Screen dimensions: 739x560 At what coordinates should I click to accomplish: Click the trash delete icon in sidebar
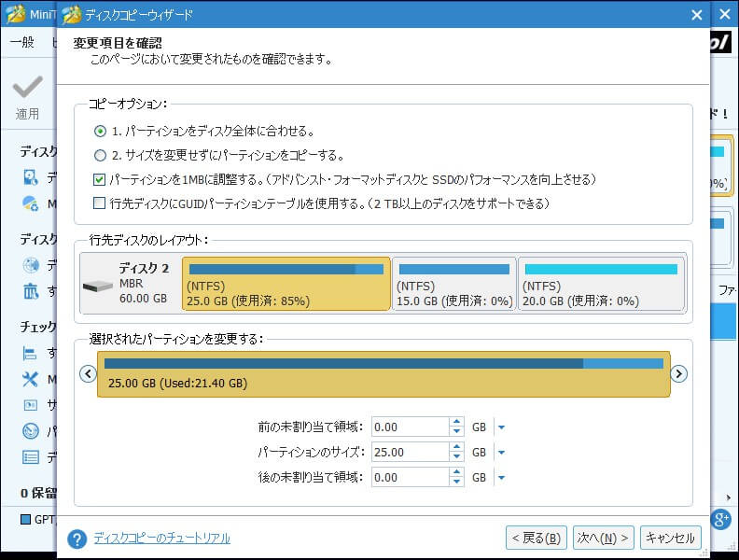click(x=31, y=291)
